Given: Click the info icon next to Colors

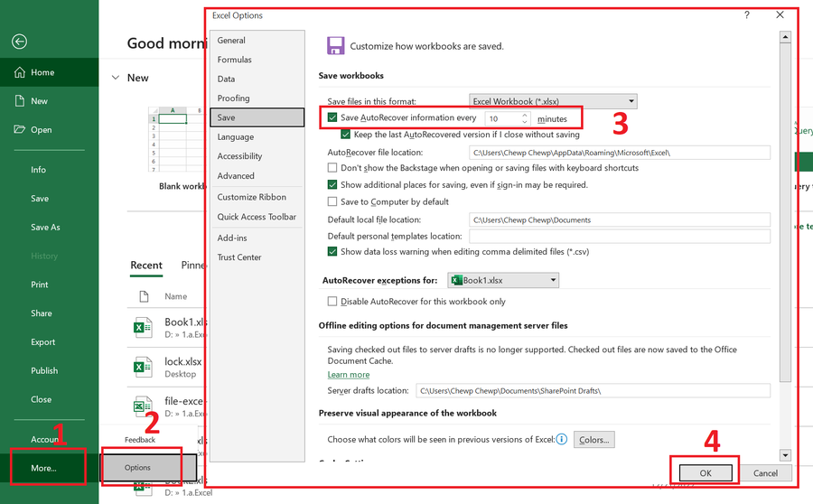Looking at the screenshot, I should click(562, 439).
